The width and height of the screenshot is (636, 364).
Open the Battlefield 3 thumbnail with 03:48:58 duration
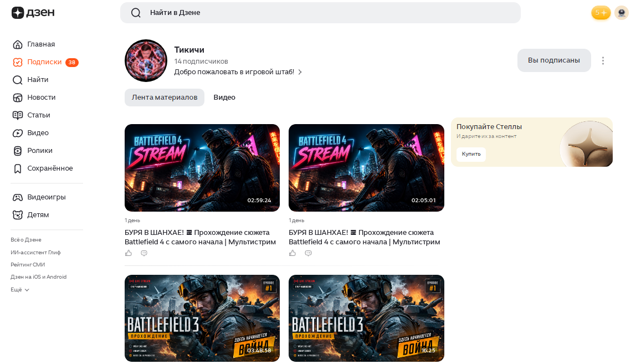click(x=202, y=318)
